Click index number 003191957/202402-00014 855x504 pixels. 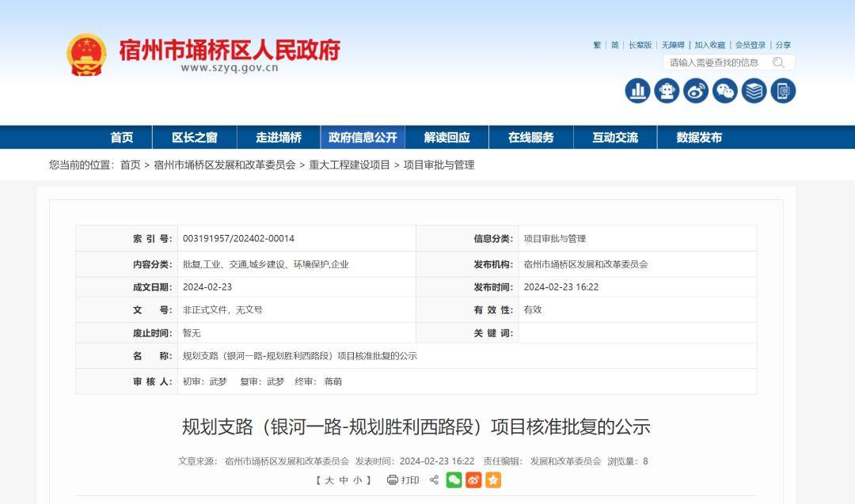(x=238, y=239)
